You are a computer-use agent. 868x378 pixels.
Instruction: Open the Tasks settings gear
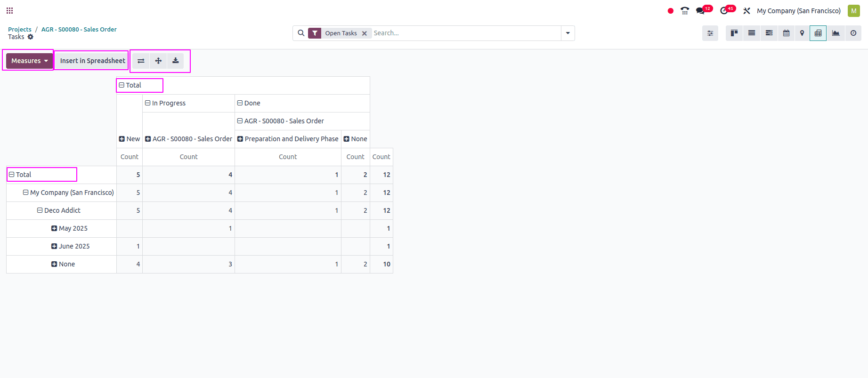pyautogui.click(x=31, y=37)
